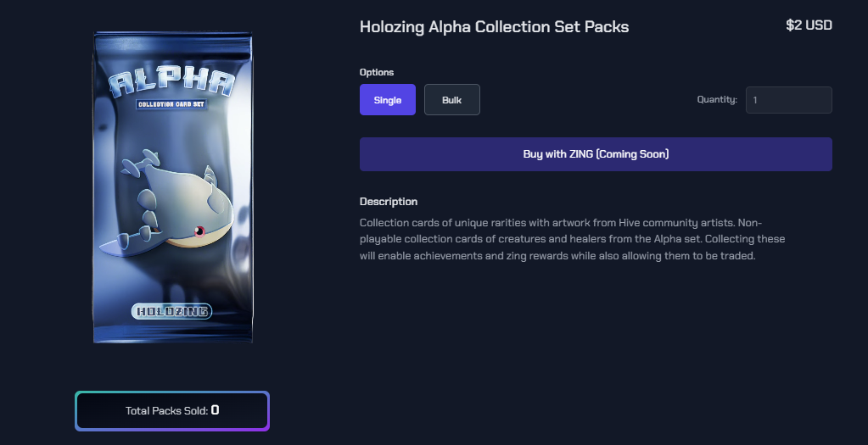
Task: Switch to the Bulk purchase option
Action: (451, 100)
